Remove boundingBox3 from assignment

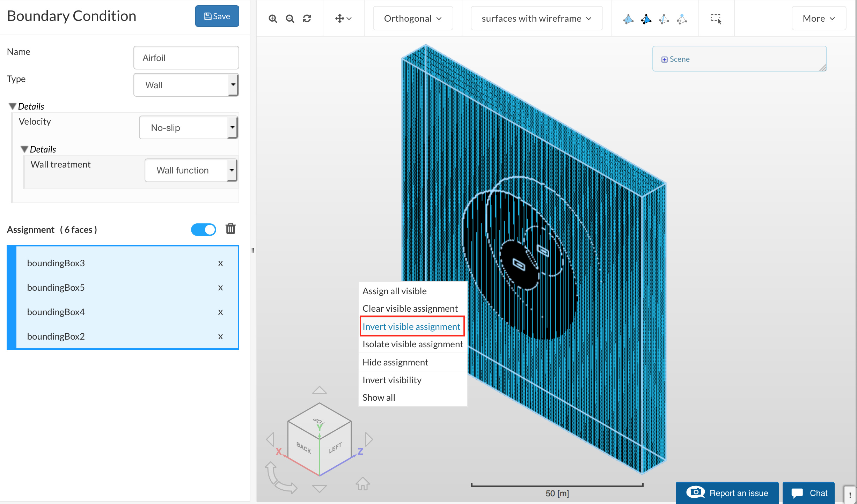click(x=220, y=263)
